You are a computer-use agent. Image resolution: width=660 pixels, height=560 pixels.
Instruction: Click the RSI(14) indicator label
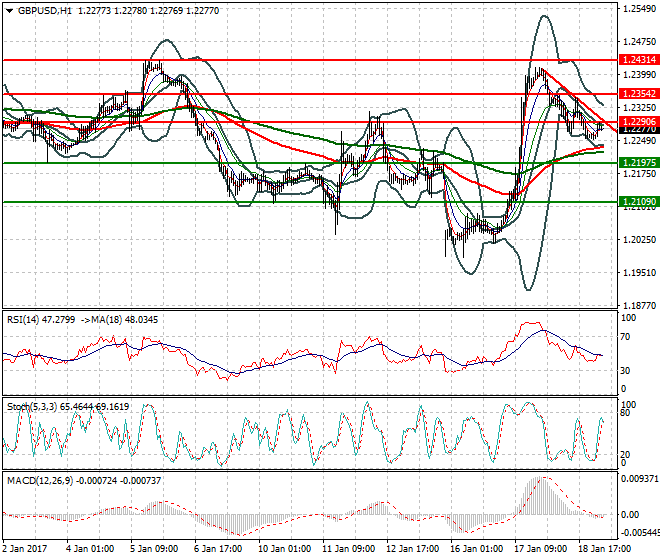tap(30, 318)
